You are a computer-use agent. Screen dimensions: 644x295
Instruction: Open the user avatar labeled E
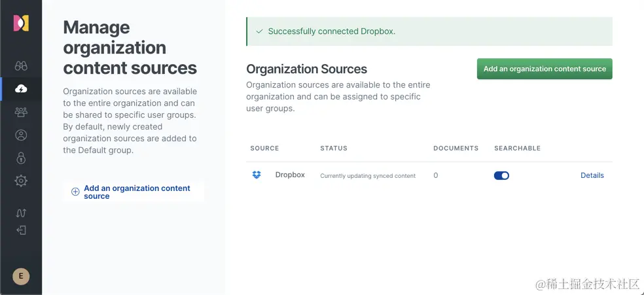coord(21,276)
